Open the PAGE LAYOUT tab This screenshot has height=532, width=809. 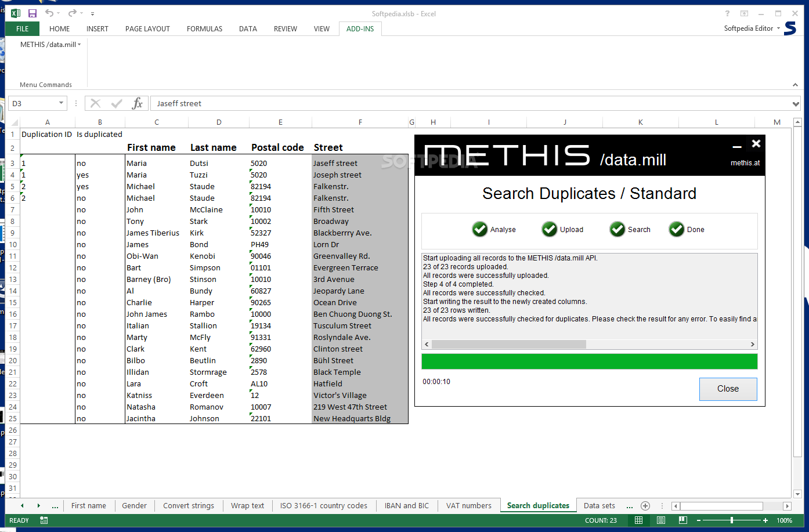pos(147,28)
